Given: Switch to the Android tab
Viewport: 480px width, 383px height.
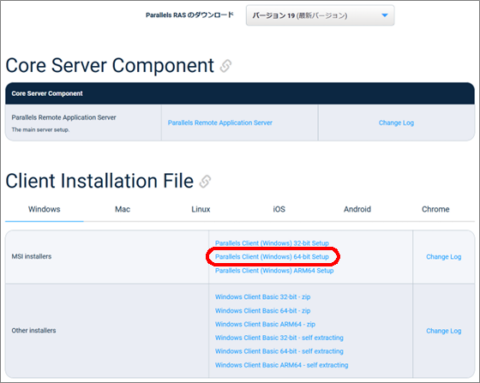Looking at the screenshot, I should tap(357, 209).
